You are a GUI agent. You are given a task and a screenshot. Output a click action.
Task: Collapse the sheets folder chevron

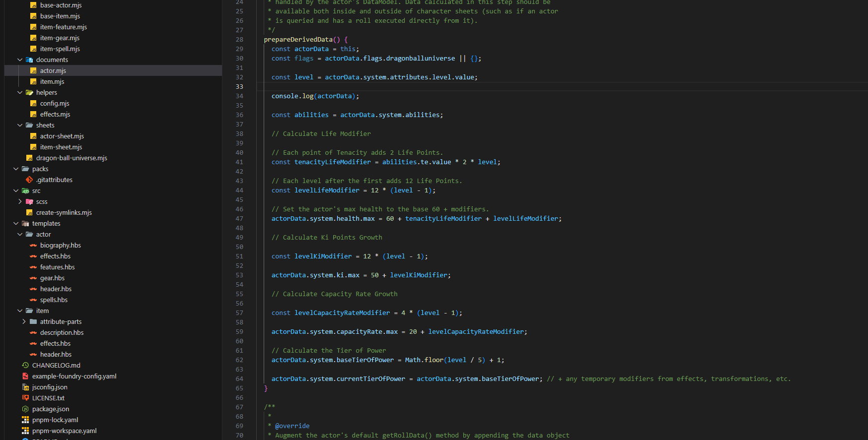(x=20, y=125)
